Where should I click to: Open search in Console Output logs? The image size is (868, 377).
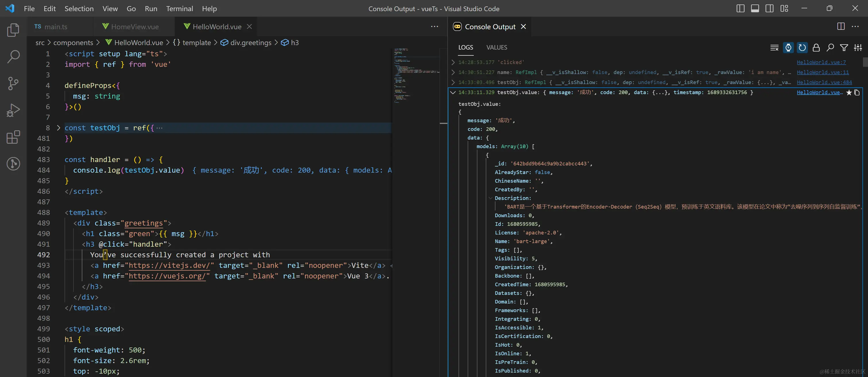830,47
